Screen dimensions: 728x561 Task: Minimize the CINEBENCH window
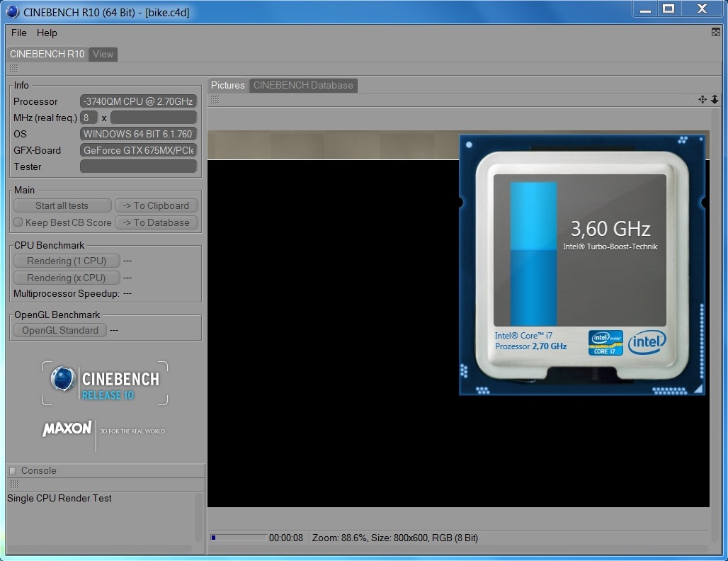coord(645,8)
